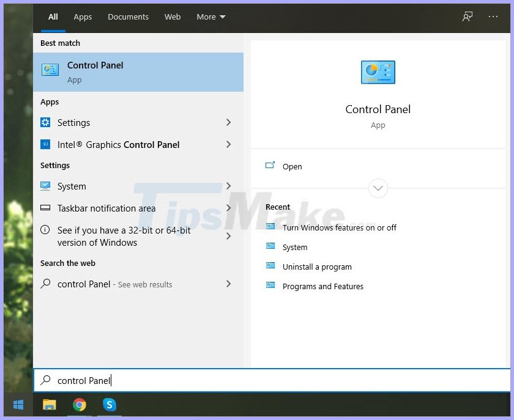The width and height of the screenshot is (514, 420).
Task: Open Uninstall a program from Recent
Action: (317, 267)
